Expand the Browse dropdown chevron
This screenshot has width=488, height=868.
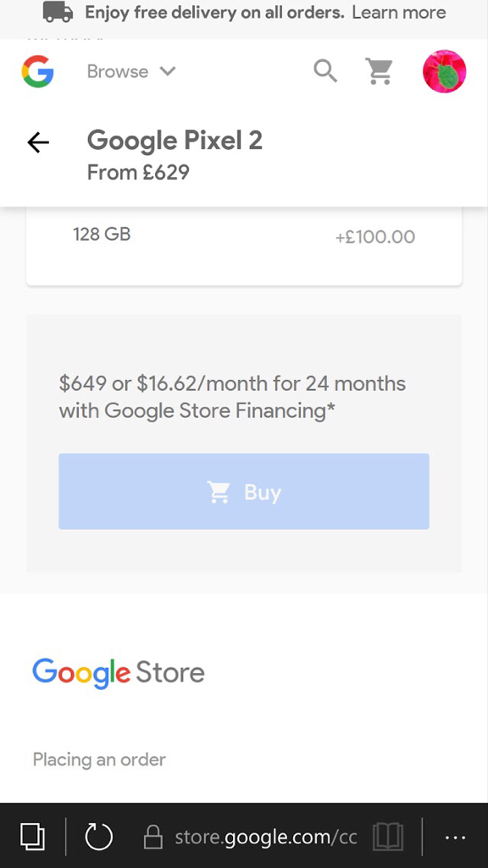click(x=167, y=71)
